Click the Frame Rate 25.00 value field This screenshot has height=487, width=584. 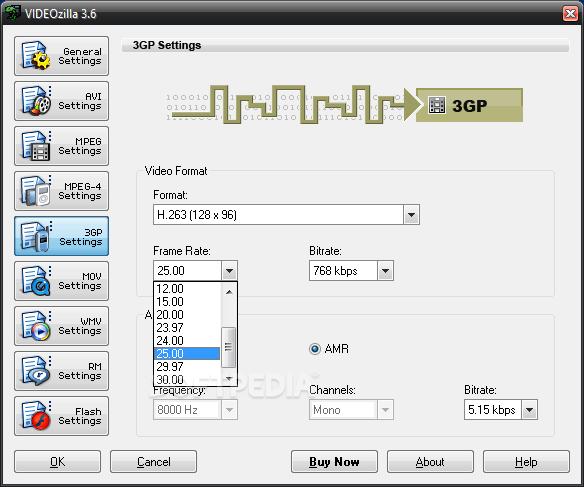[187, 271]
